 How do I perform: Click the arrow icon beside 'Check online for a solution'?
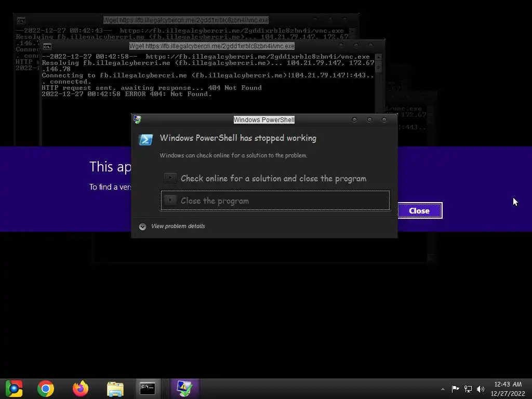pyautogui.click(x=170, y=178)
